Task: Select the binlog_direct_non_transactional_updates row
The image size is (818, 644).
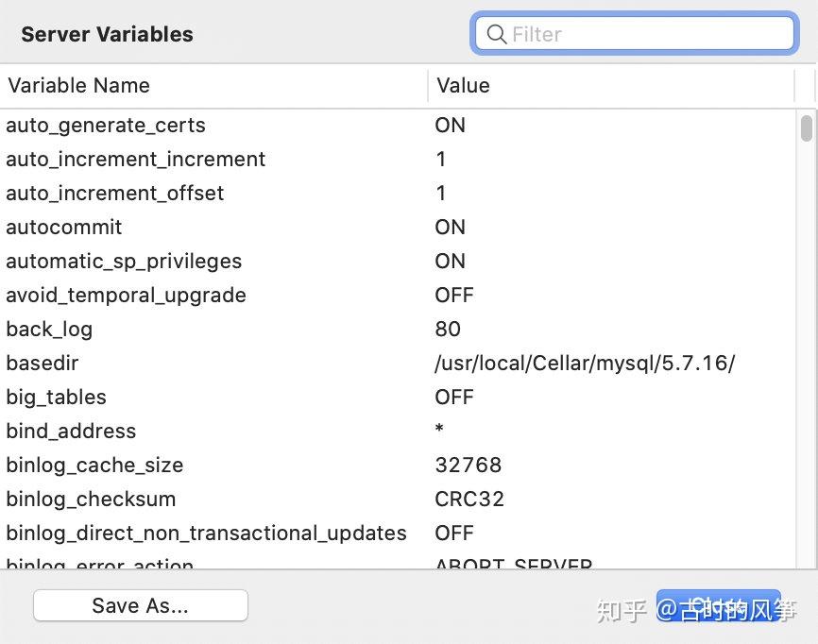Action: pos(206,534)
